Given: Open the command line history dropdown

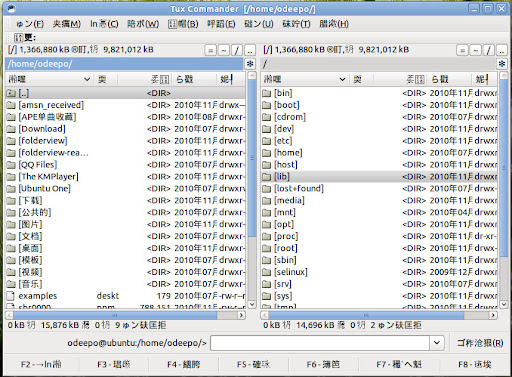Looking at the screenshot, I should 437,343.
